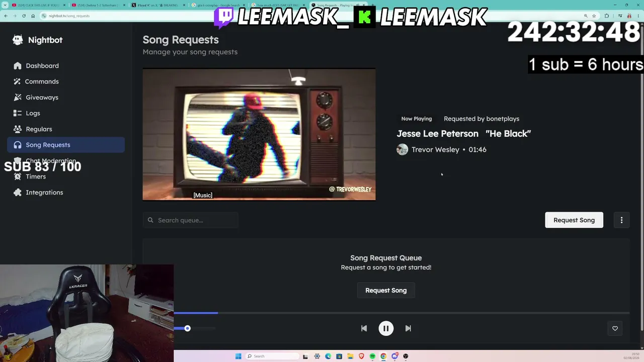Click the Request Song button beside the search
The height and width of the screenshot is (362, 644).
point(574,220)
